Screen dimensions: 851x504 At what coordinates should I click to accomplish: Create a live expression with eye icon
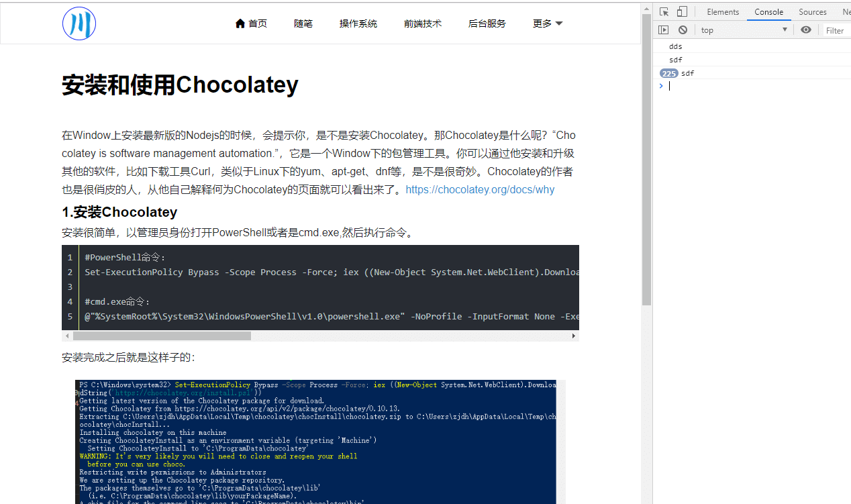pos(806,30)
